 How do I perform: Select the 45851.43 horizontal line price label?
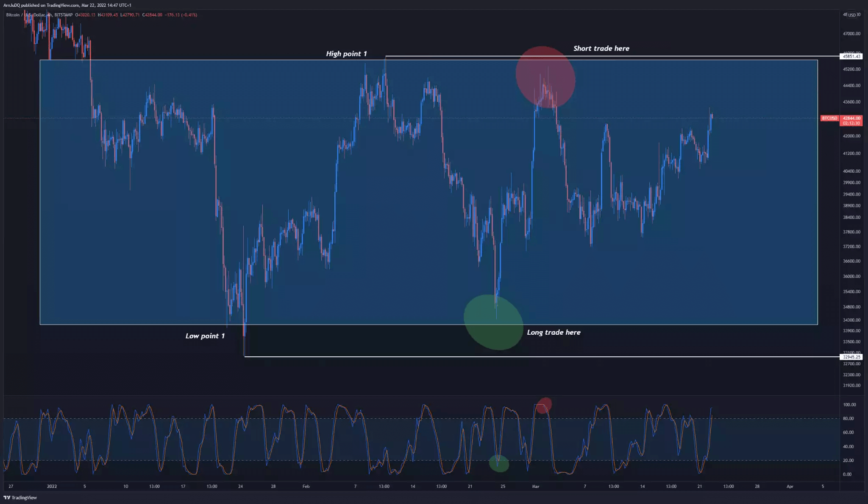(x=851, y=56)
